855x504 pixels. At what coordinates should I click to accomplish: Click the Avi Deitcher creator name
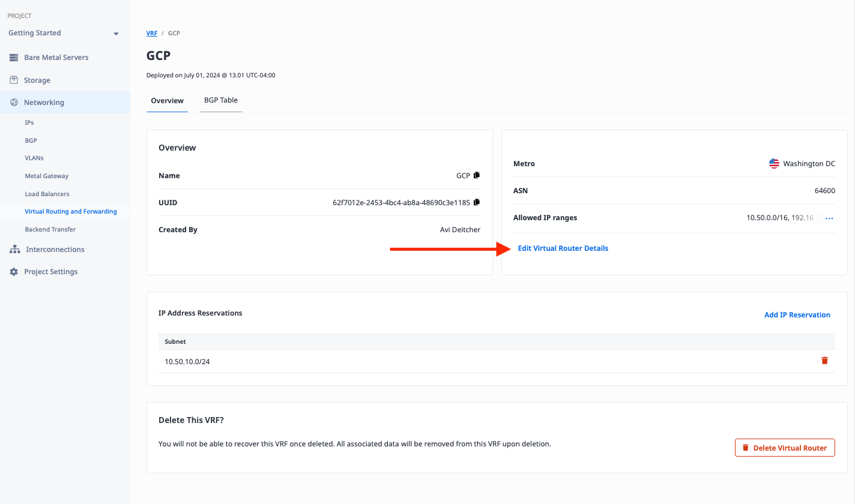pos(460,230)
